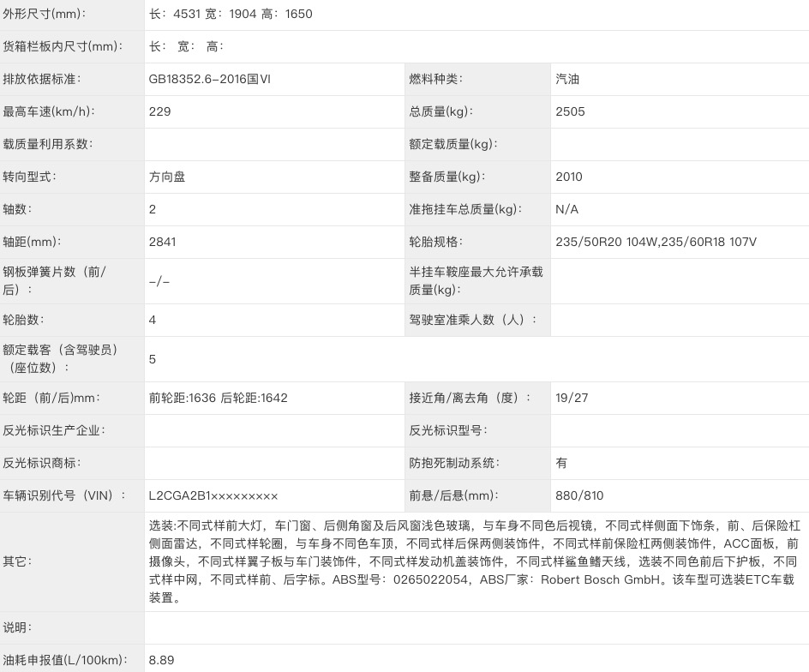Click the fuel type value 汽油
Screen dimensions: 809x672
tap(567, 79)
